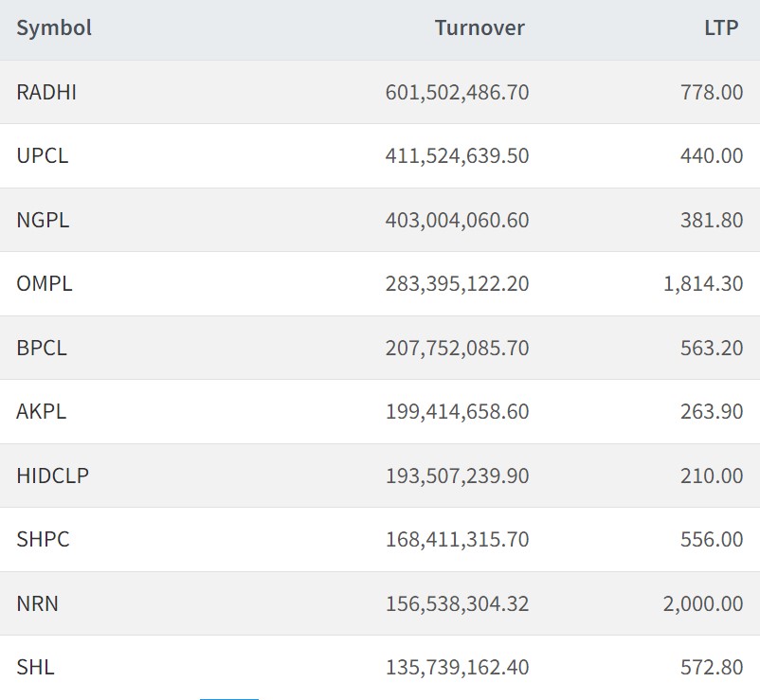760x700 pixels.
Task: Open the NRN symbol
Action: tap(38, 603)
